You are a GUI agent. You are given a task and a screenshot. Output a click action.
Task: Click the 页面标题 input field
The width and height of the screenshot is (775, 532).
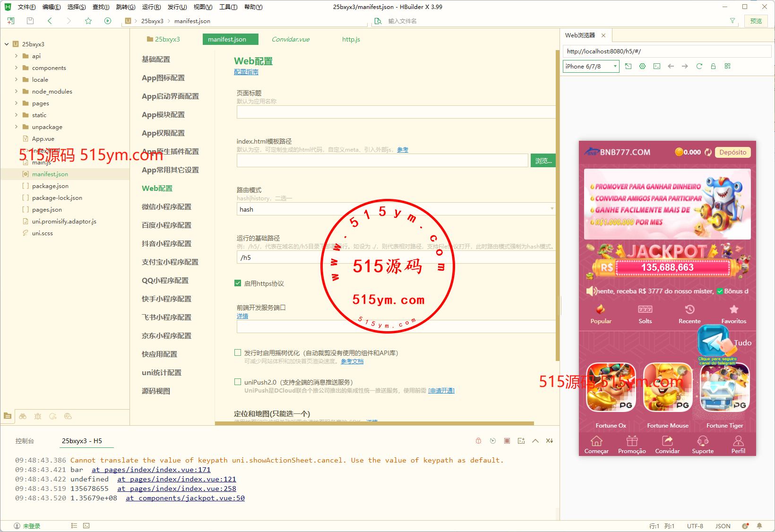[395, 112]
